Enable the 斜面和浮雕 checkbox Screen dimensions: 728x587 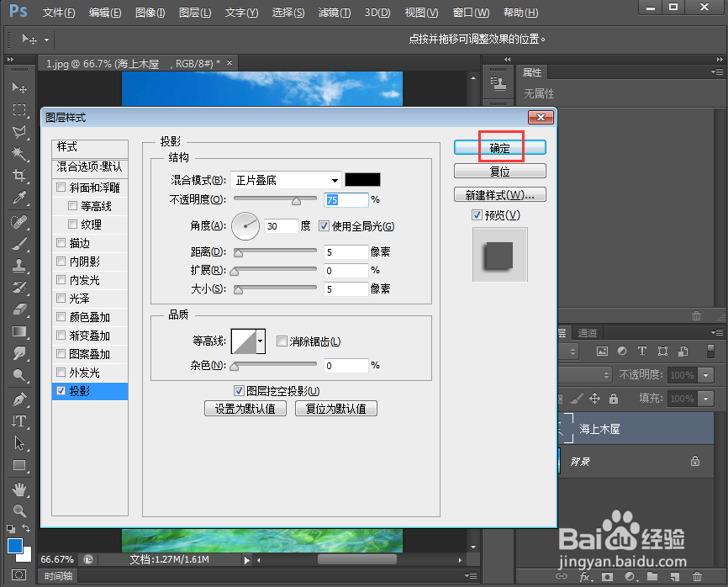61,188
